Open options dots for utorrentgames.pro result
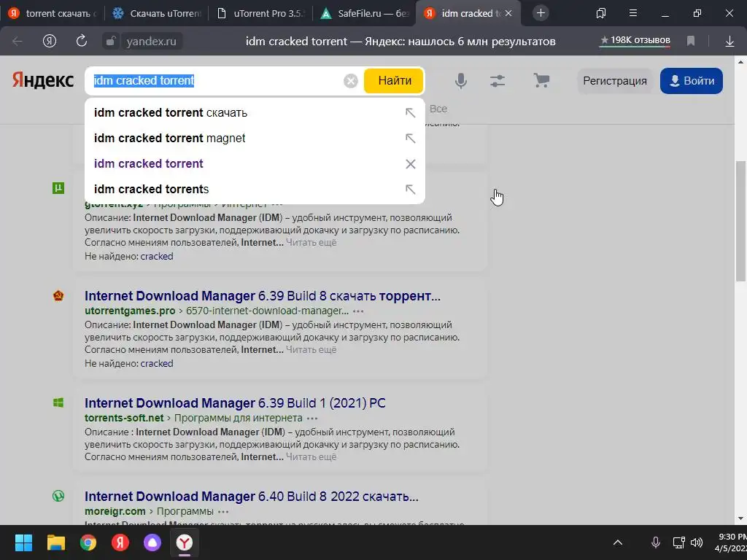 click(358, 311)
